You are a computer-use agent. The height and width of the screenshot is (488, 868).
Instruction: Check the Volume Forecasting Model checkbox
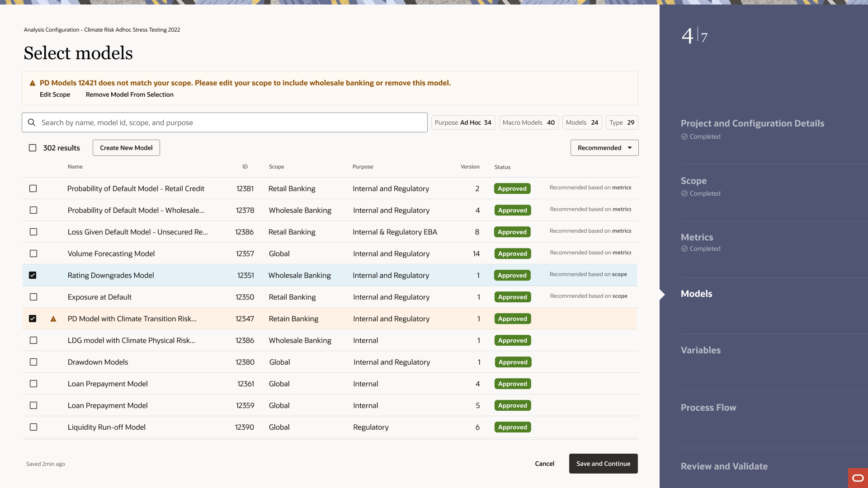(x=33, y=253)
